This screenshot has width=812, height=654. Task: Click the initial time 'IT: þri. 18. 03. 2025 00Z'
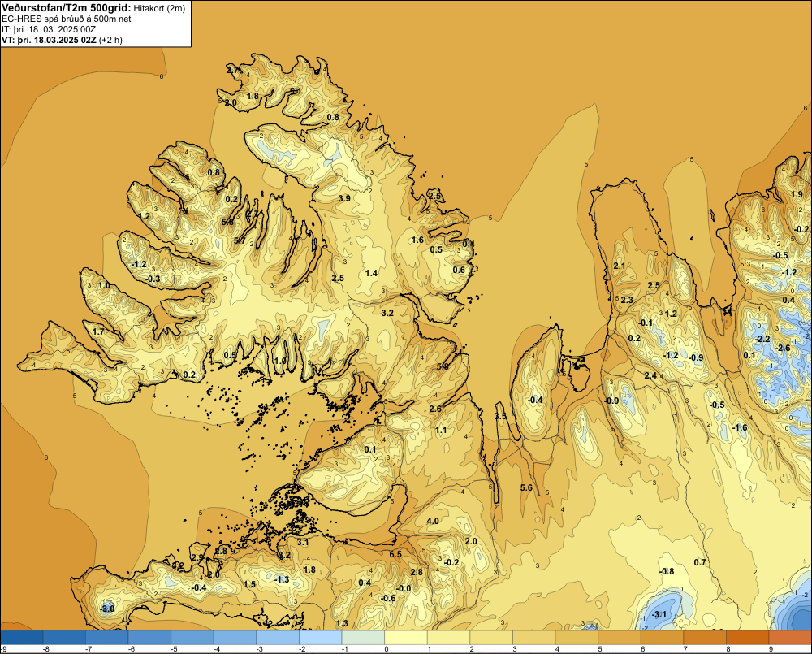pos(49,29)
